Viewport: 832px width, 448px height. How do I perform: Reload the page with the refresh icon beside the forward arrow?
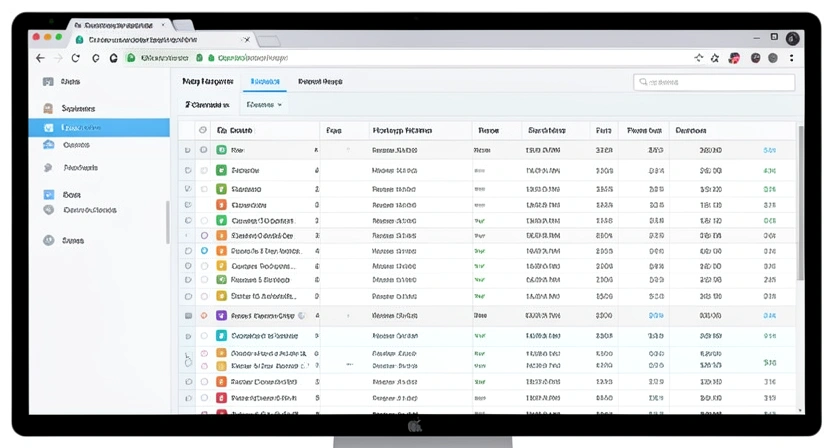pos(76,58)
